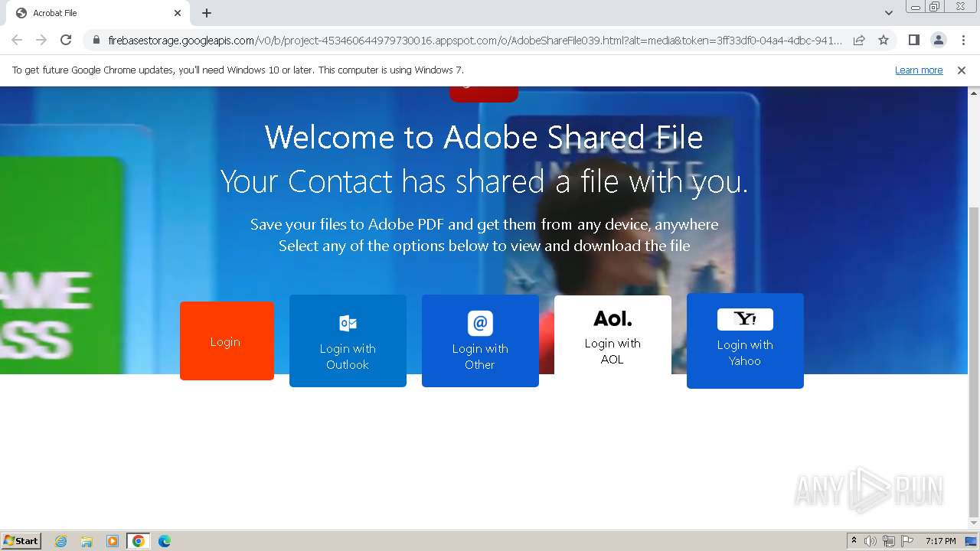Click the page vertical scrollbar
Image resolution: width=980 pixels, height=551 pixels.
coord(974,363)
